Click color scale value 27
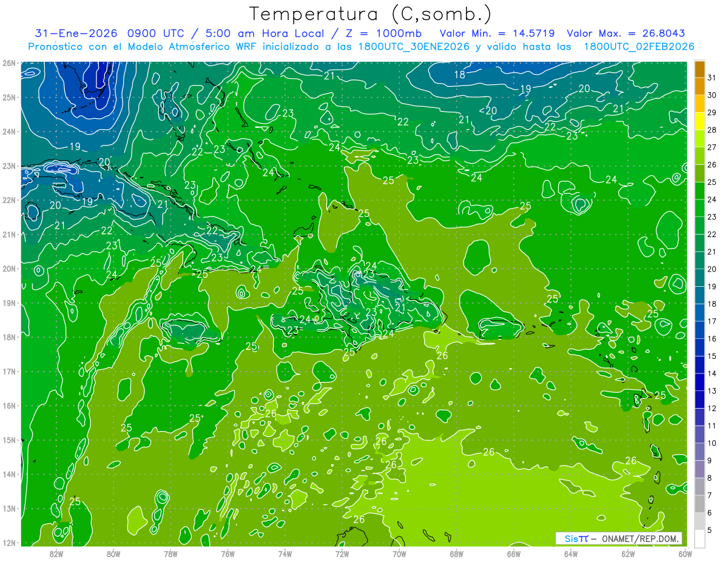Image resolution: width=728 pixels, height=562 pixels. 712,147
